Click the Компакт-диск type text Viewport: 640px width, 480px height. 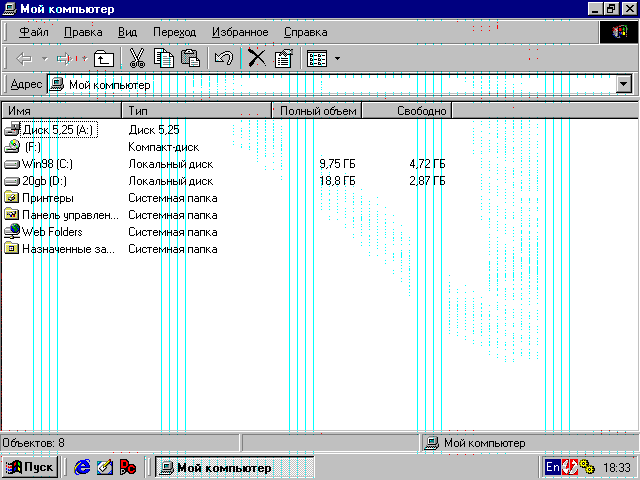point(164,147)
